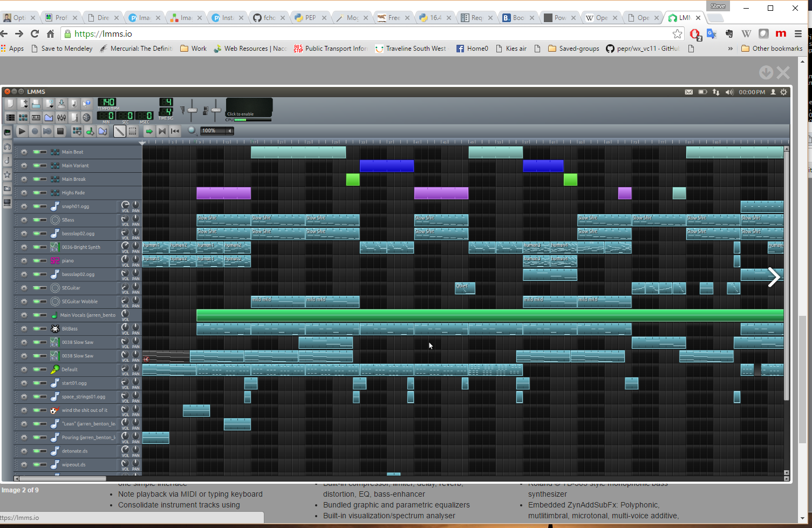The width and height of the screenshot is (812, 528).
Task: Mute the Highs Fade track
Action: click(36, 193)
